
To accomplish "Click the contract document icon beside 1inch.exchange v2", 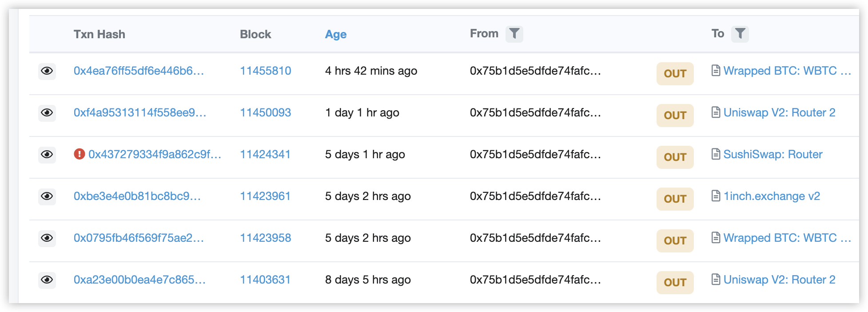I will point(716,196).
